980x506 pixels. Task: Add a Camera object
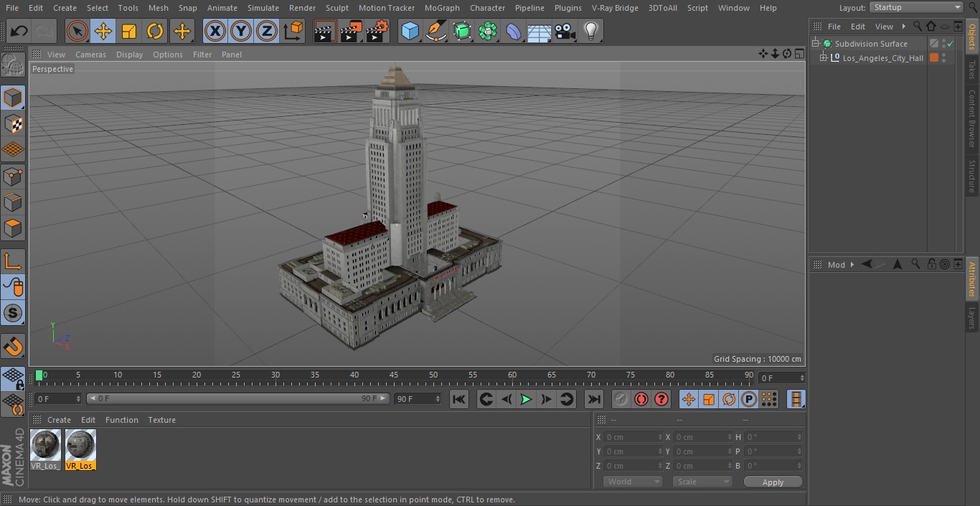[x=565, y=31]
